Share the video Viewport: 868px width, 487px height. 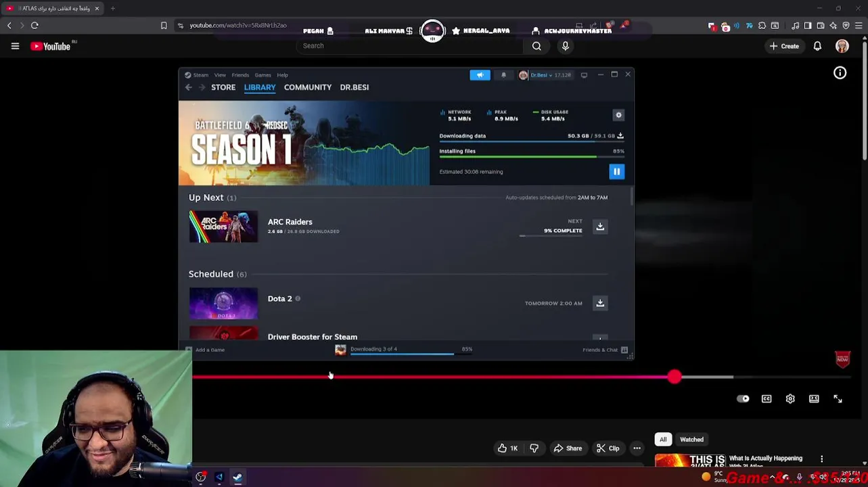568,448
